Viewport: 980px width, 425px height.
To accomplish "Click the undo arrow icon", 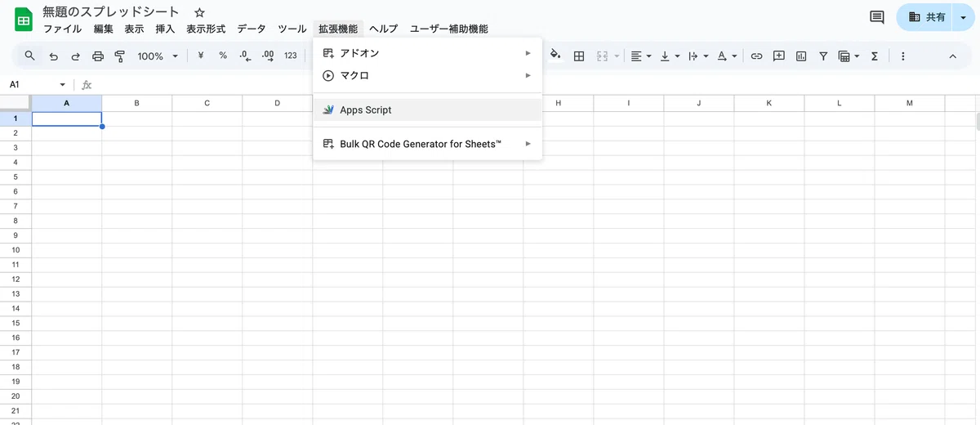I will [54, 56].
